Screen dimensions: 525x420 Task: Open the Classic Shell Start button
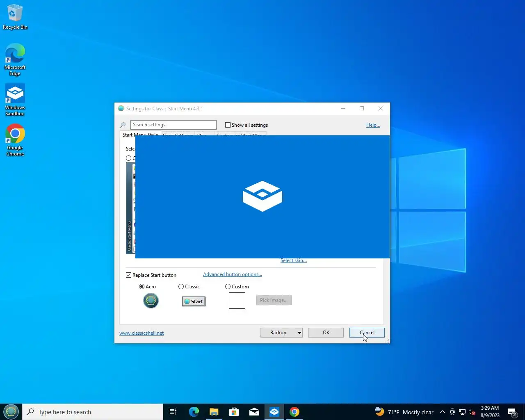point(11,411)
